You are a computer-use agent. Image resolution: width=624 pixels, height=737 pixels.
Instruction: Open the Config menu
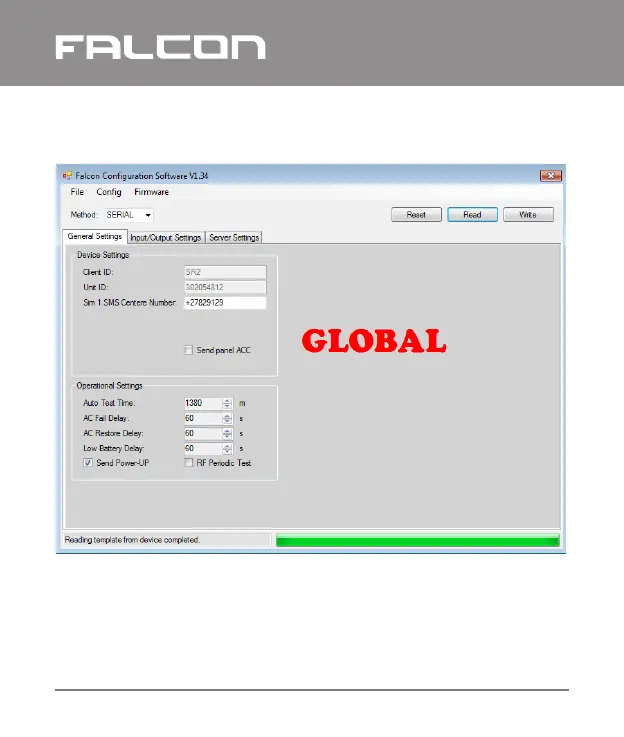click(109, 192)
